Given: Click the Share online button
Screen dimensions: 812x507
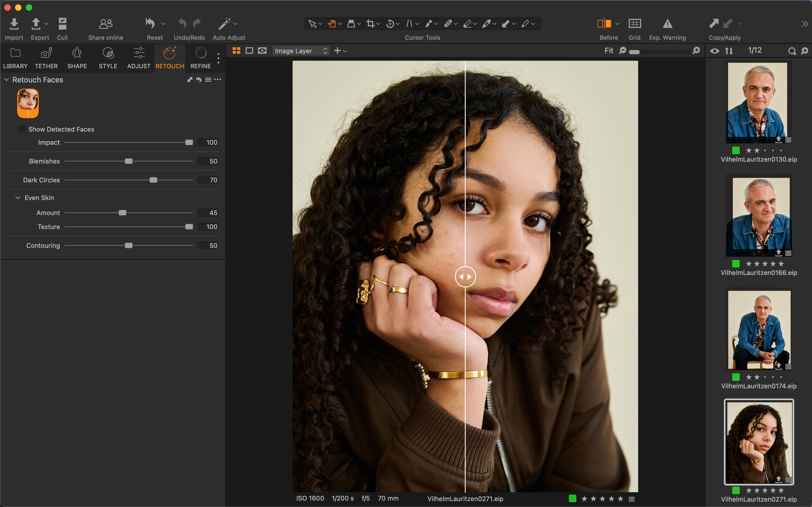Looking at the screenshot, I should tap(105, 28).
